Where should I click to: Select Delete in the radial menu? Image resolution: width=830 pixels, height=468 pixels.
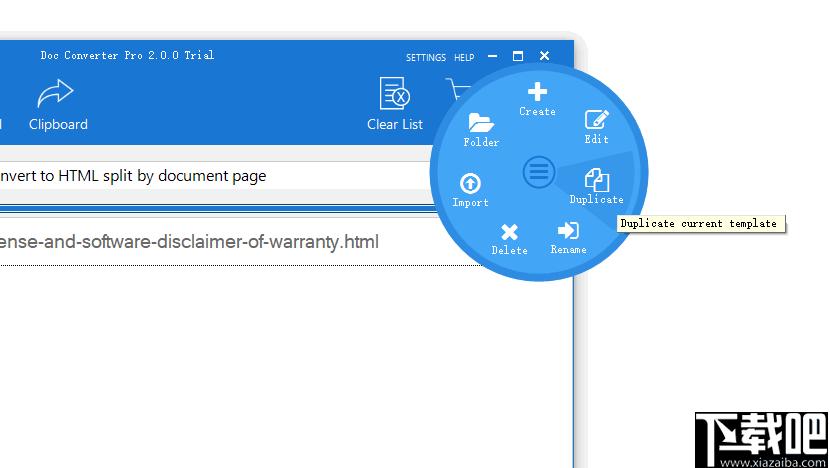coord(509,239)
